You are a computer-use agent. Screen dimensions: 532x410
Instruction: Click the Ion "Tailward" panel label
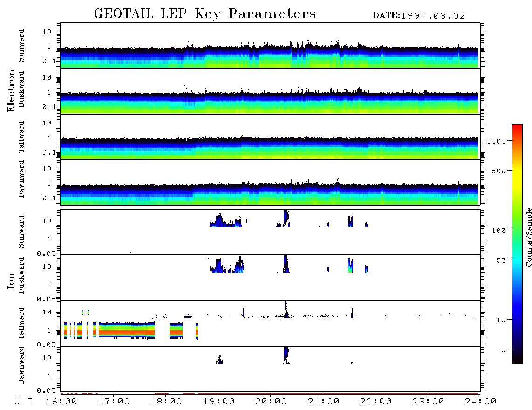(21, 323)
